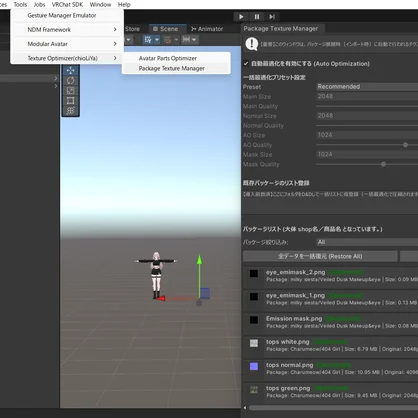Click eye_emimask_2.png texture thumbnail
This screenshot has height=418, width=418.
(x=254, y=274)
